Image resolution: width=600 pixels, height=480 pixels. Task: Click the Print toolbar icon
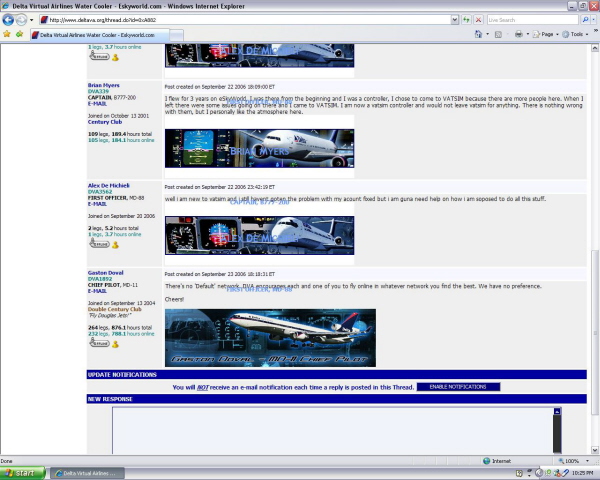pyautogui.click(x=518, y=34)
